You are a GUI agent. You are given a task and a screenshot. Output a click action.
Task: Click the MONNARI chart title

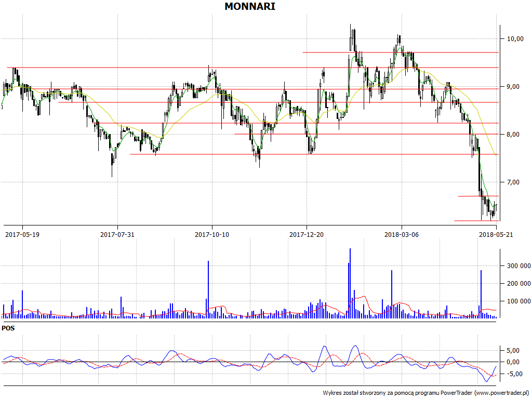[x=250, y=6]
